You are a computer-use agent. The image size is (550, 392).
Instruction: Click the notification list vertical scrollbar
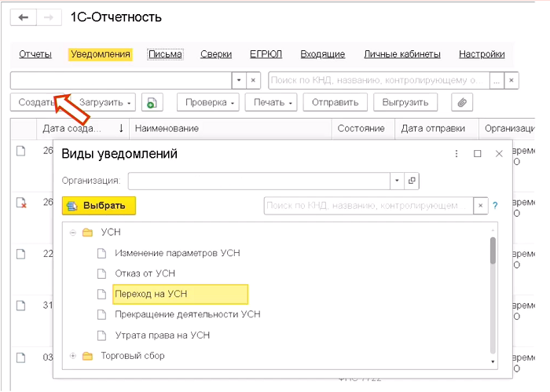pos(493,251)
